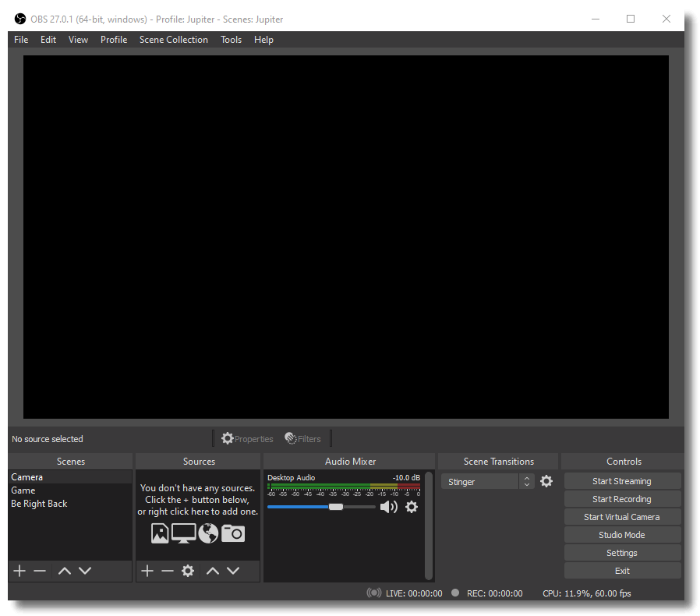700x616 pixels.
Task: Click the -10.0 dB volume value
Action: pos(406,477)
